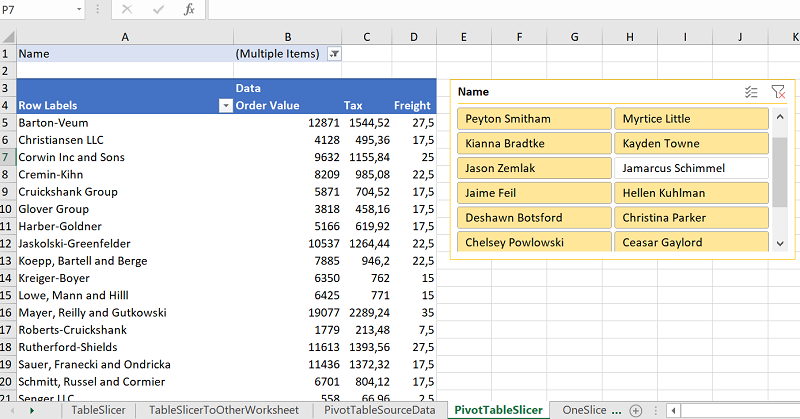Screen dimensions: 800x419
Task: Toggle Kayden Towne slicer item
Action: (691, 143)
